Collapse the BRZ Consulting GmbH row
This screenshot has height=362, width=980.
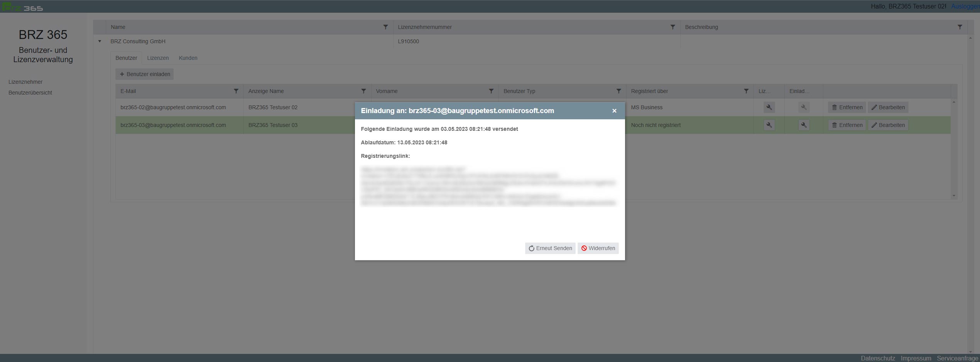point(100,41)
